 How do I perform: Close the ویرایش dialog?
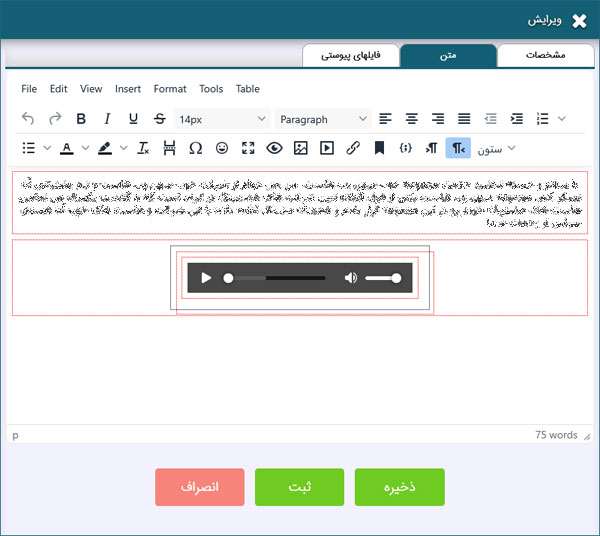[579, 21]
